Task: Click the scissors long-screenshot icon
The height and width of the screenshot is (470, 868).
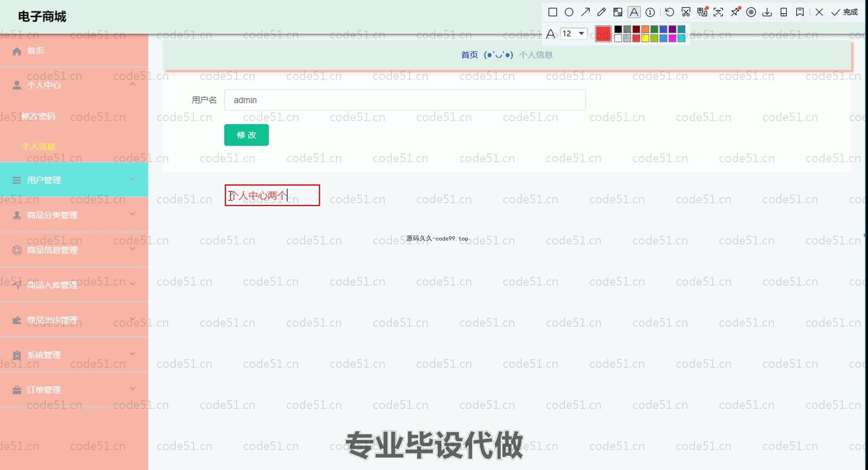Action: 686,12
